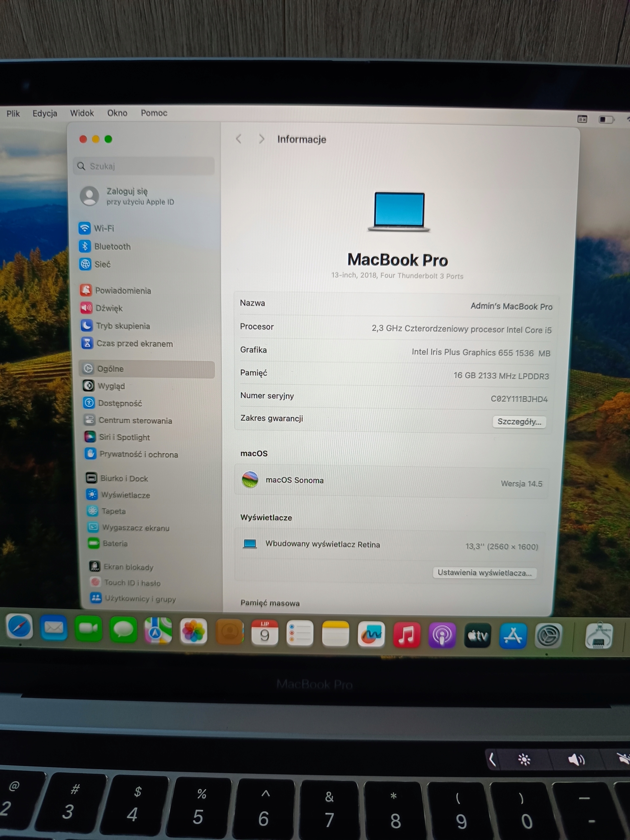Go back with the left chevron
Screen dimensions: 630x840
239,139
